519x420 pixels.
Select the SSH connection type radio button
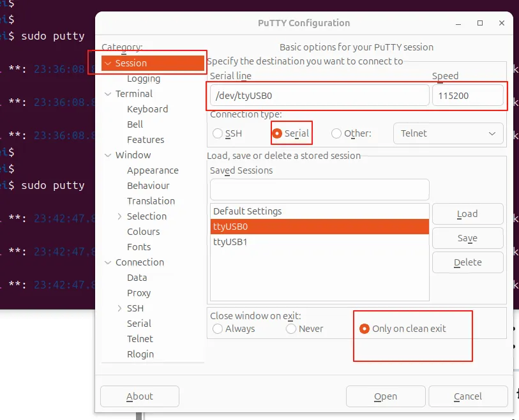(x=218, y=133)
